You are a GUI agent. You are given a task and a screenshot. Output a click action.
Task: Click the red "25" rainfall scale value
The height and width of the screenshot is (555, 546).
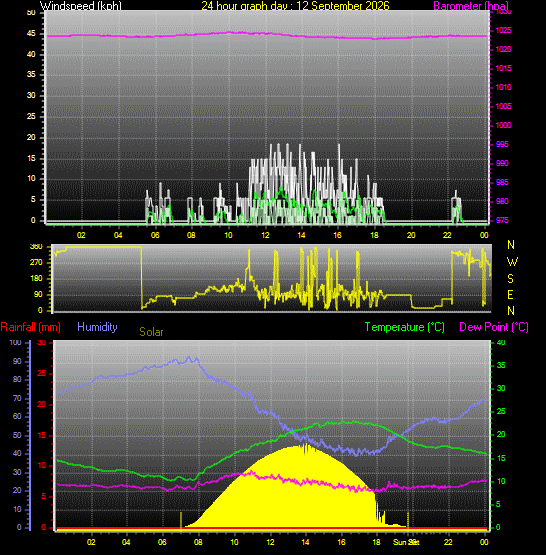click(42, 373)
